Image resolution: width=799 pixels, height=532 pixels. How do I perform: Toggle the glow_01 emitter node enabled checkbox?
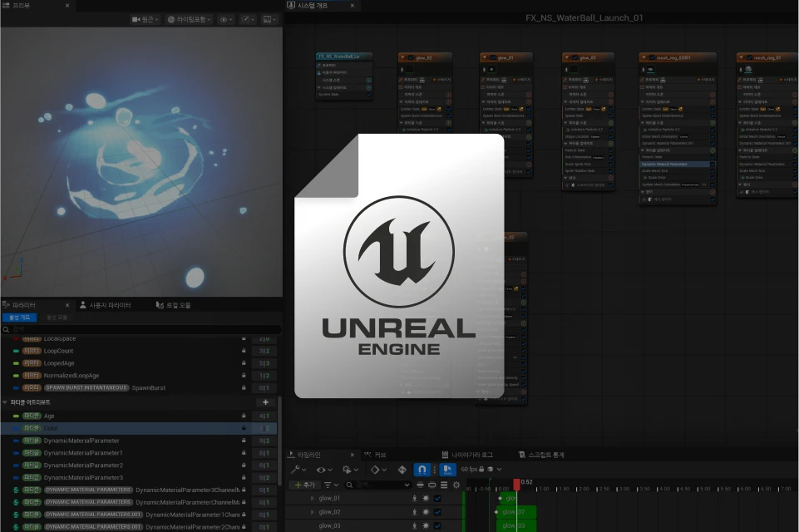[493, 57]
